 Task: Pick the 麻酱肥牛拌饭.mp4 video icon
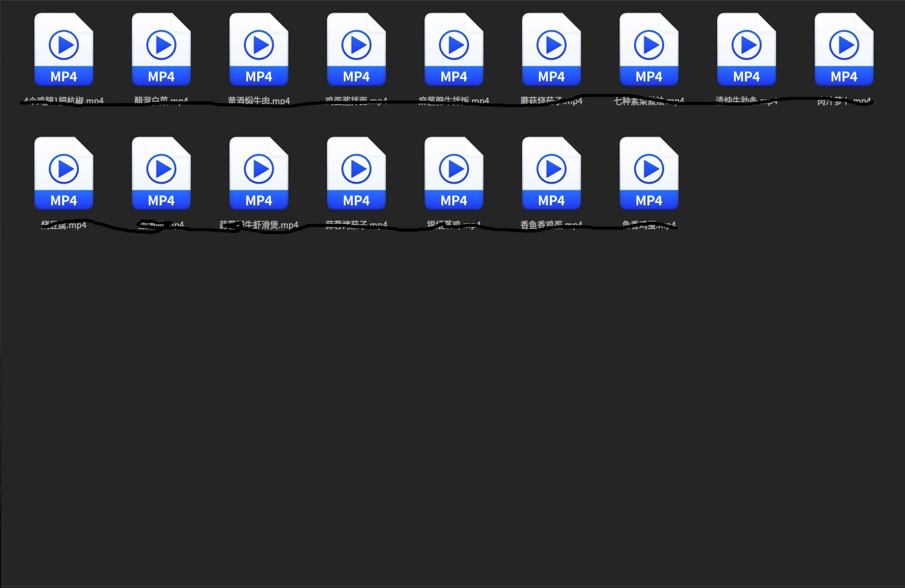[454, 49]
